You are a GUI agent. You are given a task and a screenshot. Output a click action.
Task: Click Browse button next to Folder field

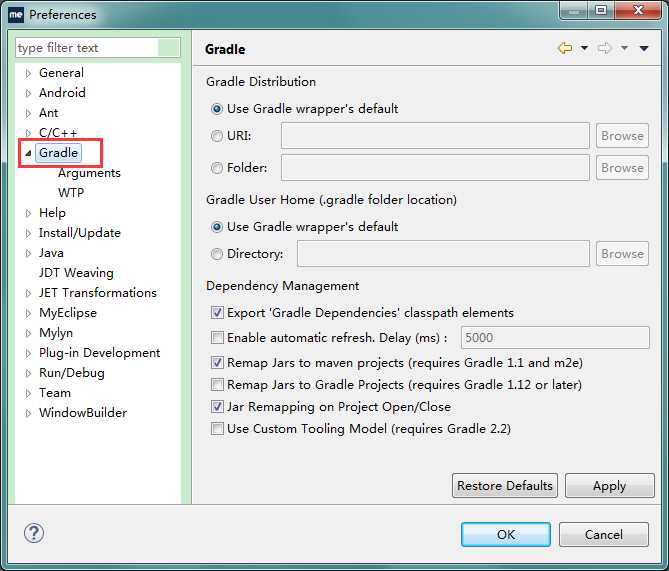[x=622, y=168]
